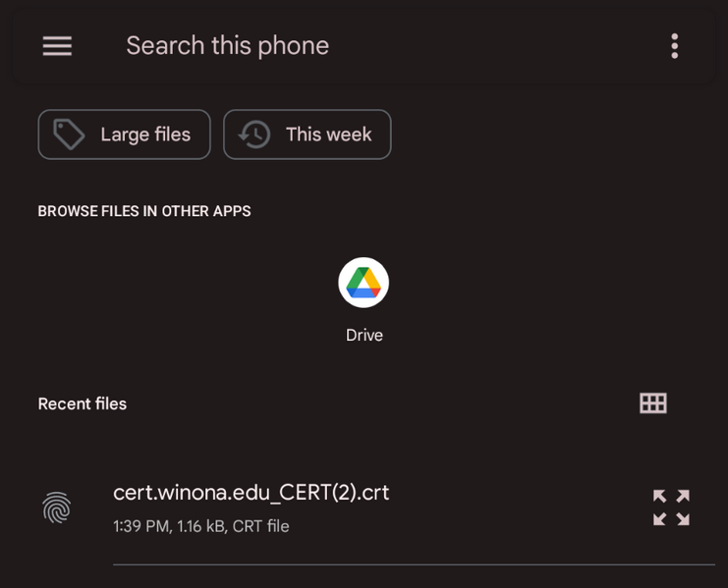Click the Large files chip text
728x588 pixels.
pos(145,134)
